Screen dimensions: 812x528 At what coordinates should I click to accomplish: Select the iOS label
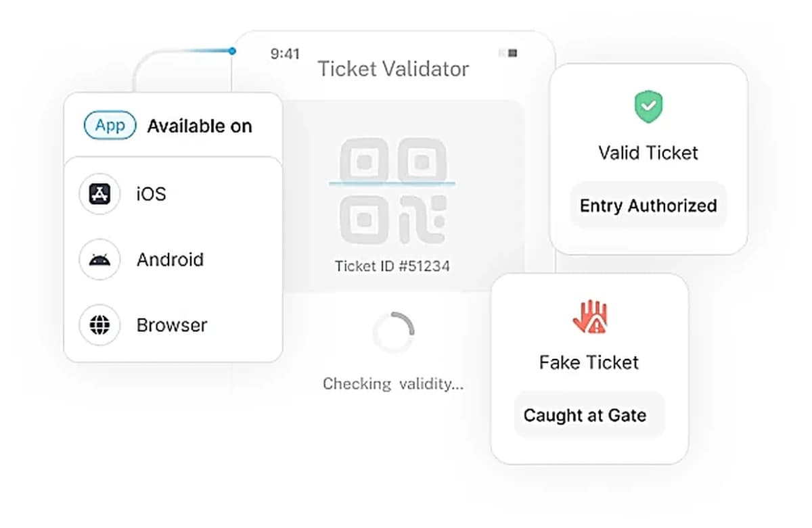151,194
